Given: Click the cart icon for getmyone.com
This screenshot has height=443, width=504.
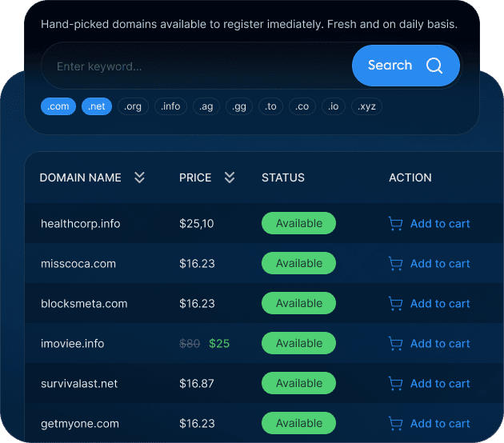Looking at the screenshot, I should [x=395, y=424].
